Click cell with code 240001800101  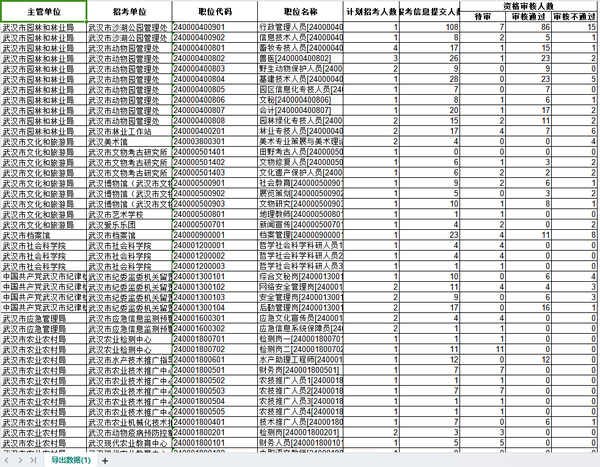215,443
